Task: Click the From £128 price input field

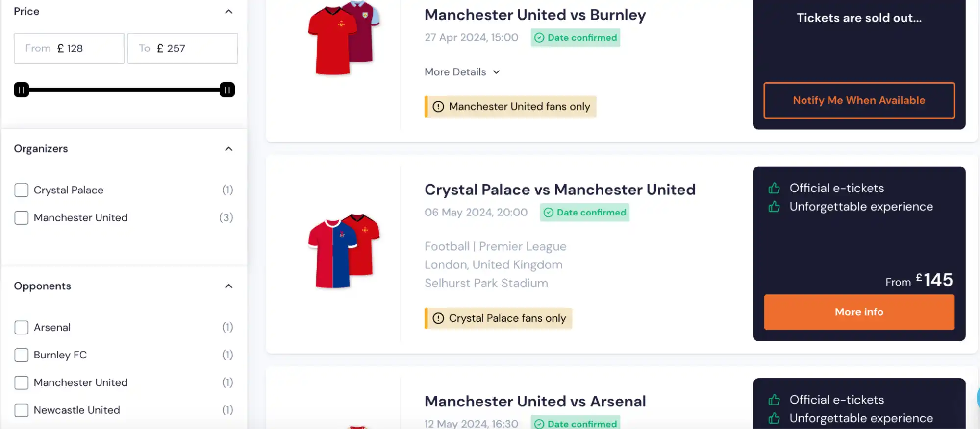Action: pos(69,48)
